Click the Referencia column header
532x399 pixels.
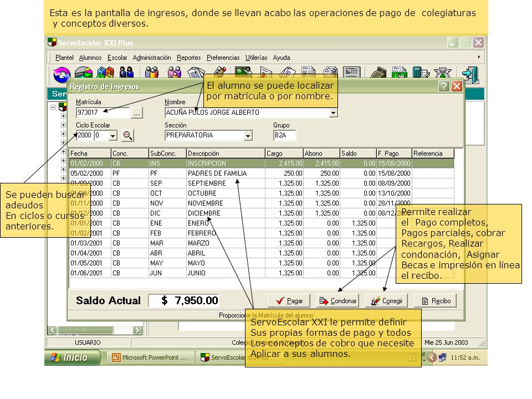pyautogui.click(x=433, y=154)
